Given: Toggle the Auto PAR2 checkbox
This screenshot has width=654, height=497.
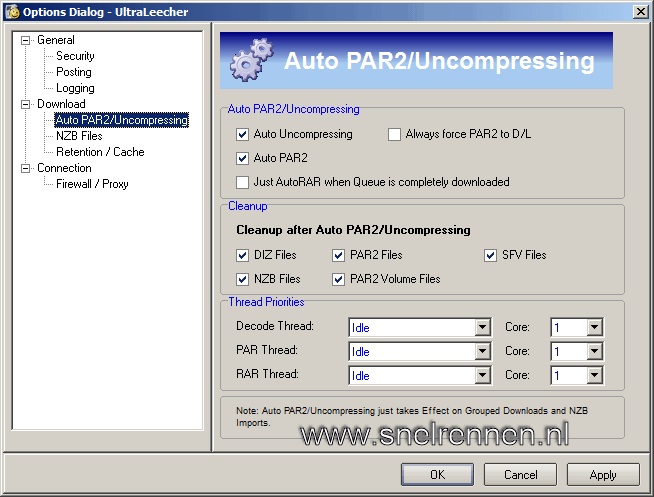Looking at the screenshot, I should point(242,158).
